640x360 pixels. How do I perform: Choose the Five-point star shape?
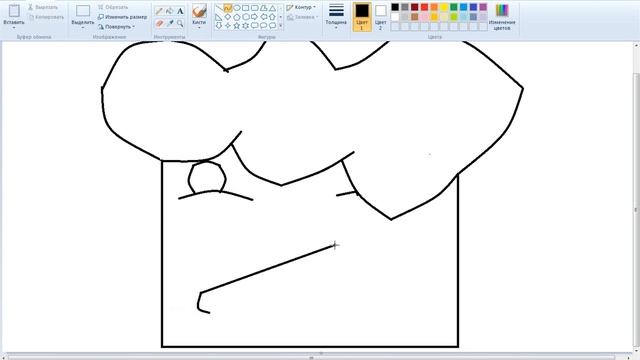click(237, 26)
